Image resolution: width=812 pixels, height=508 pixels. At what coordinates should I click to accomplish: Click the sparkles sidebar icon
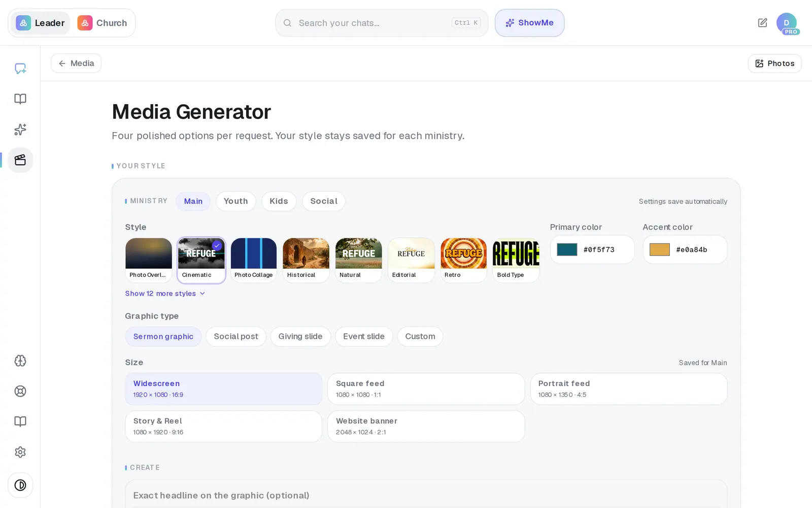coord(20,130)
